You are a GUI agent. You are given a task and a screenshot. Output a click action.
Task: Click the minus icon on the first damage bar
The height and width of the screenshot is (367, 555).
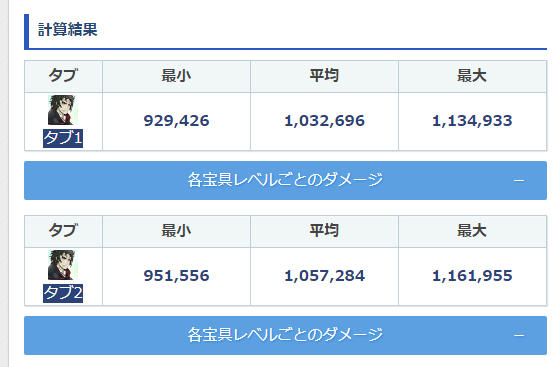click(519, 181)
